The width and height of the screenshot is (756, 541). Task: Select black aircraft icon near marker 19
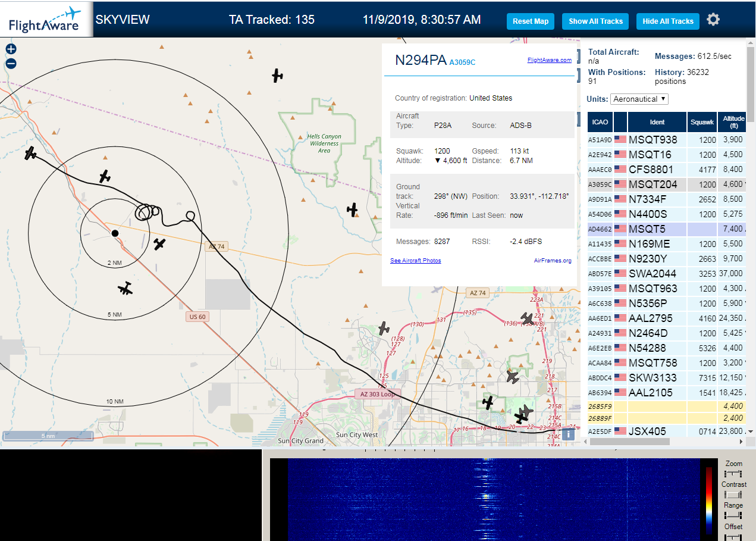pos(488,403)
